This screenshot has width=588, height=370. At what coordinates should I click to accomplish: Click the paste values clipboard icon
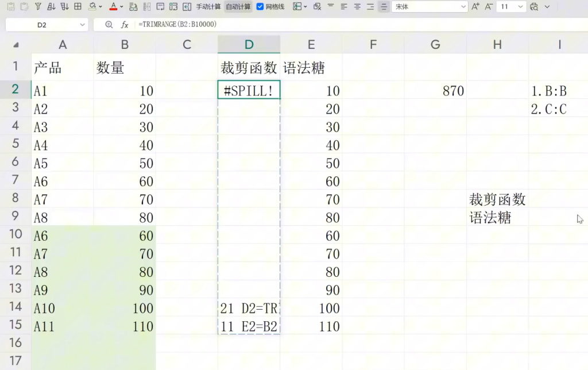[10, 6]
